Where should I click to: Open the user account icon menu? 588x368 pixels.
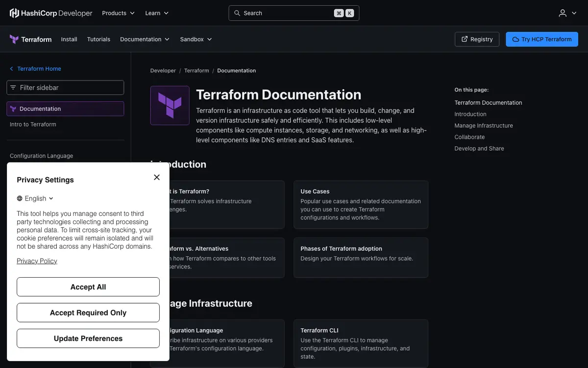click(563, 13)
